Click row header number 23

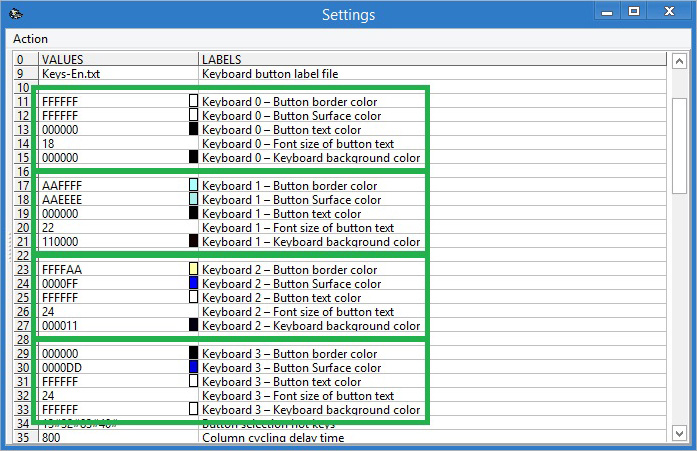point(26,270)
